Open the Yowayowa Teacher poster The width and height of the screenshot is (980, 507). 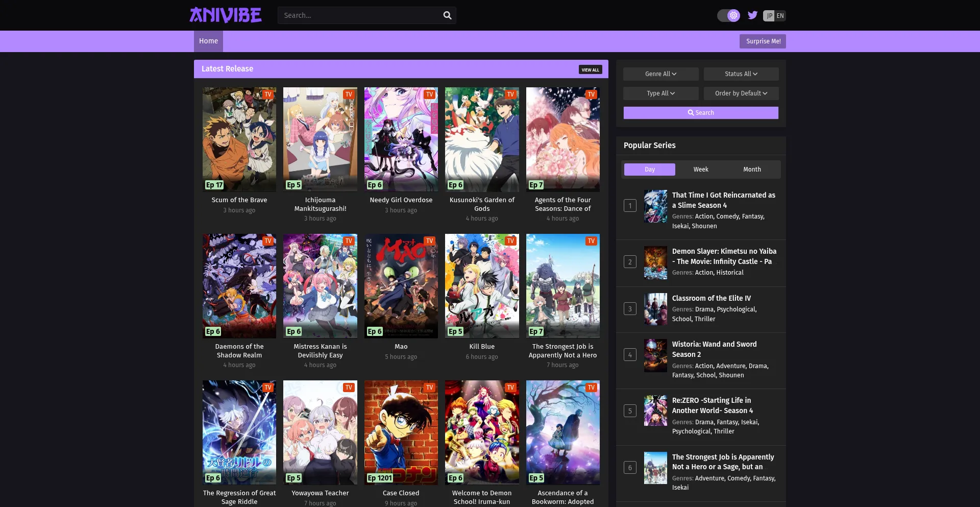(x=320, y=432)
